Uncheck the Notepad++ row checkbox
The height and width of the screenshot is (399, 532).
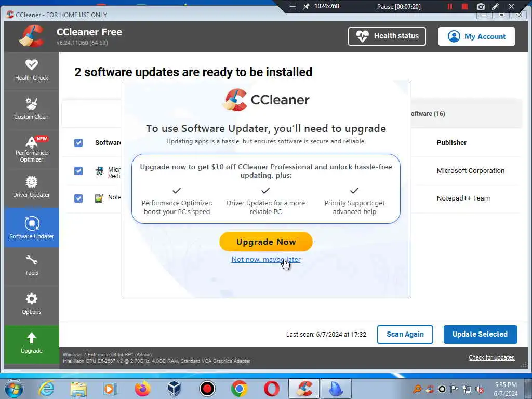tap(78, 198)
